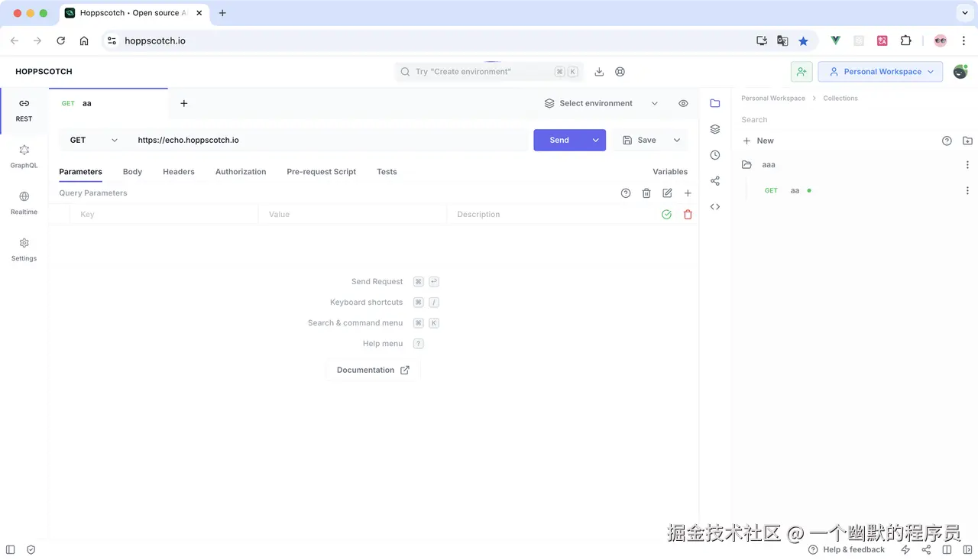Click the parameter Description field
The image size is (978, 560).
[550, 215]
